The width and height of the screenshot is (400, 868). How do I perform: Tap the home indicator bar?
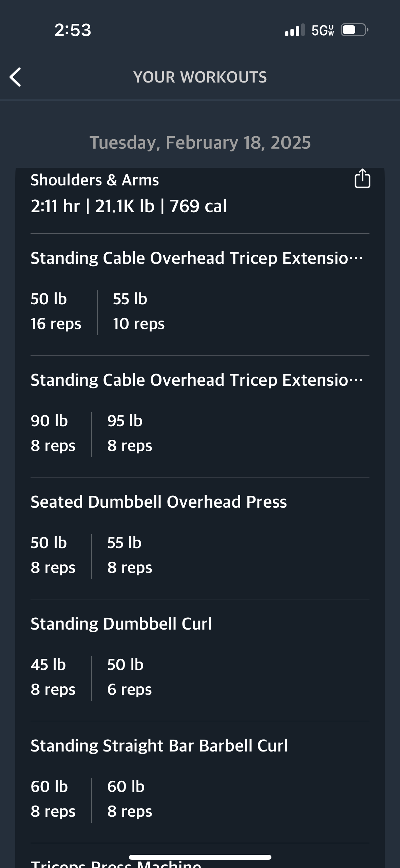(x=200, y=857)
